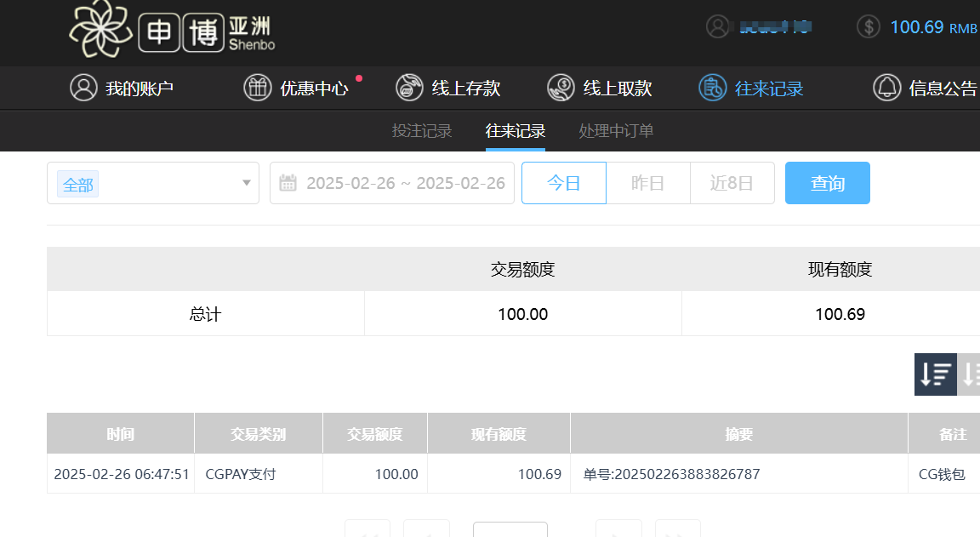Click the profile avatar icon in header
This screenshot has width=980, height=537.
[x=718, y=26]
